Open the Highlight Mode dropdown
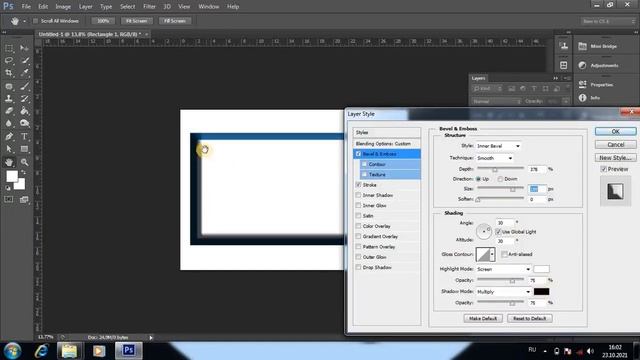The width and height of the screenshot is (640, 360). pyautogui.click(x=504, y=269)
